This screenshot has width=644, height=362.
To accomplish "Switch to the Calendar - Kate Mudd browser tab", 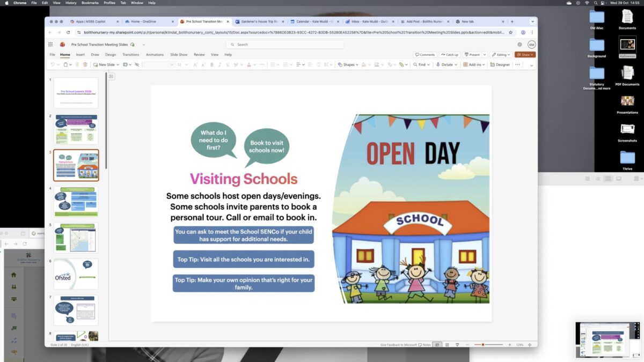I will click(313, 21).
